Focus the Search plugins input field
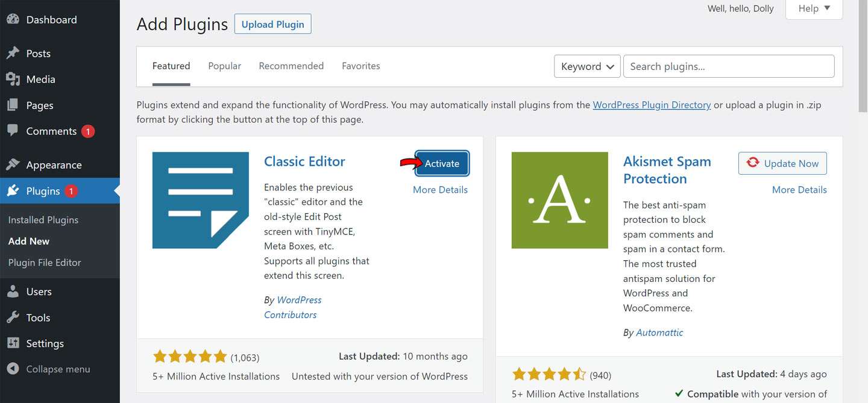 click(x=729, y=66)
